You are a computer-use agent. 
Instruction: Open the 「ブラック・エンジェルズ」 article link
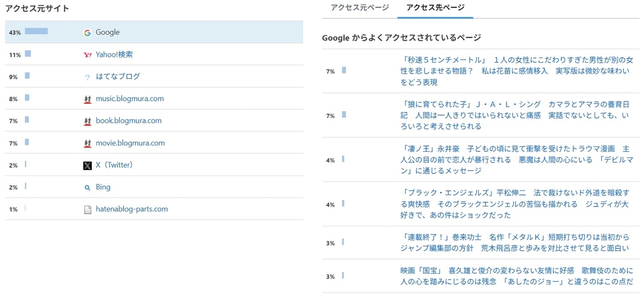click(514, 204)
